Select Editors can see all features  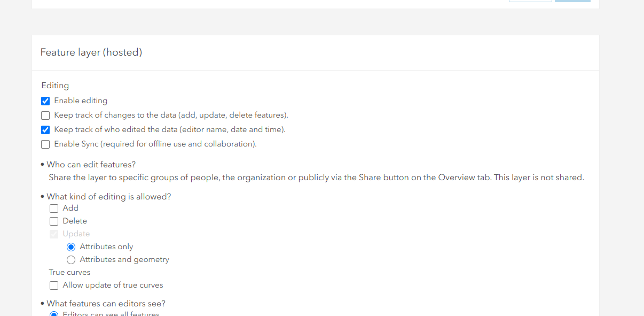pyautogui.click(x=54, y=314)
